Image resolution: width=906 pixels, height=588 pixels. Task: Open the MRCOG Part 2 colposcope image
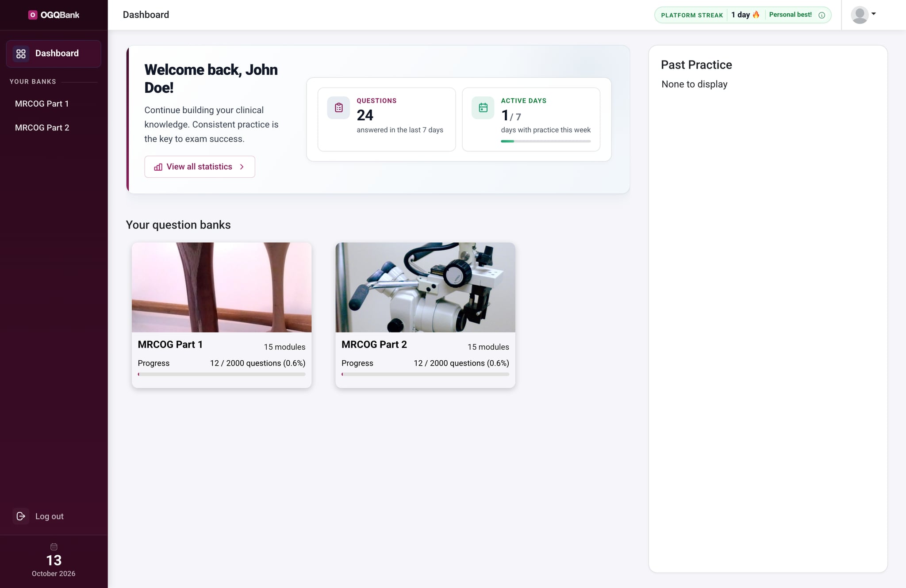[425, 287]
